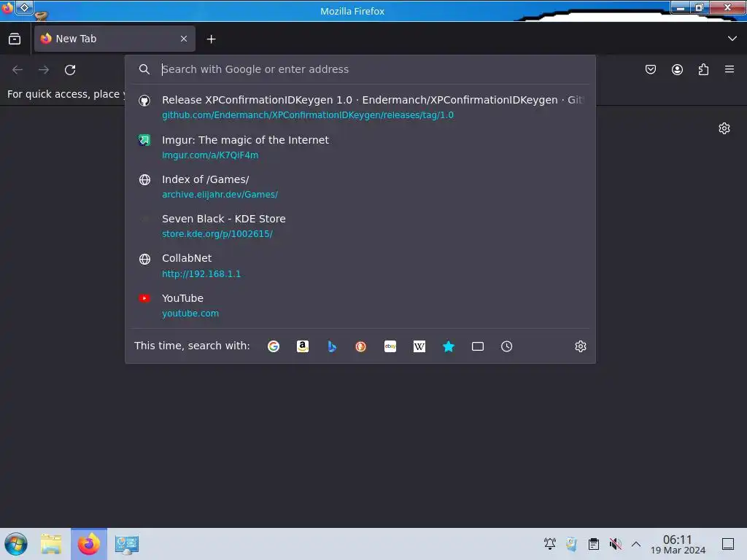Search this time with Wikipedia

[x=419, y=346]
